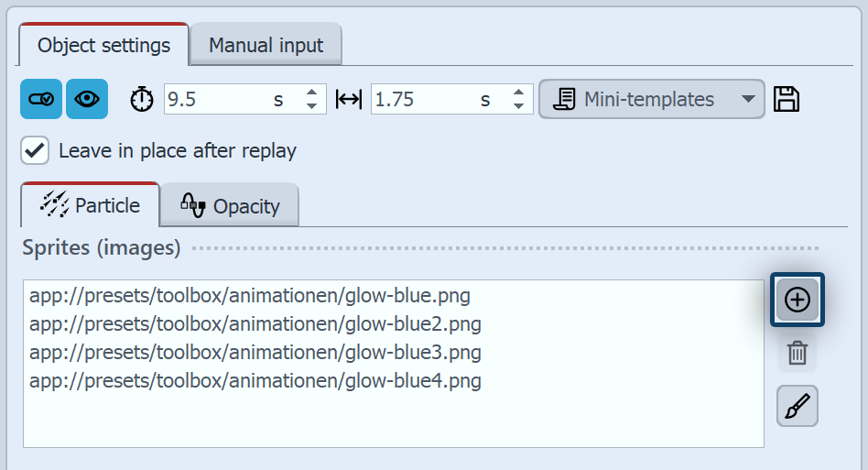Image resolution: width=868 pixels, height=470 pixels.
Task: Increase the 9.5 s duration value
Action: click(312, 93)
